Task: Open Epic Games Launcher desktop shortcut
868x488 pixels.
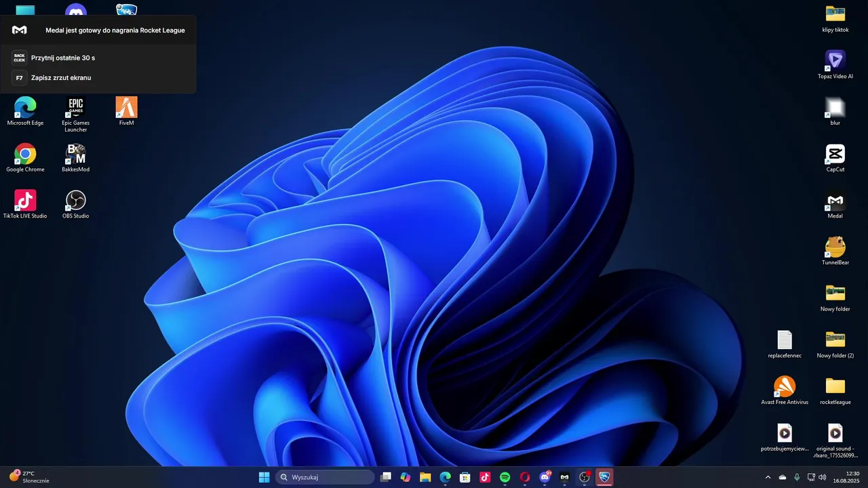Action: coord(76,115)
